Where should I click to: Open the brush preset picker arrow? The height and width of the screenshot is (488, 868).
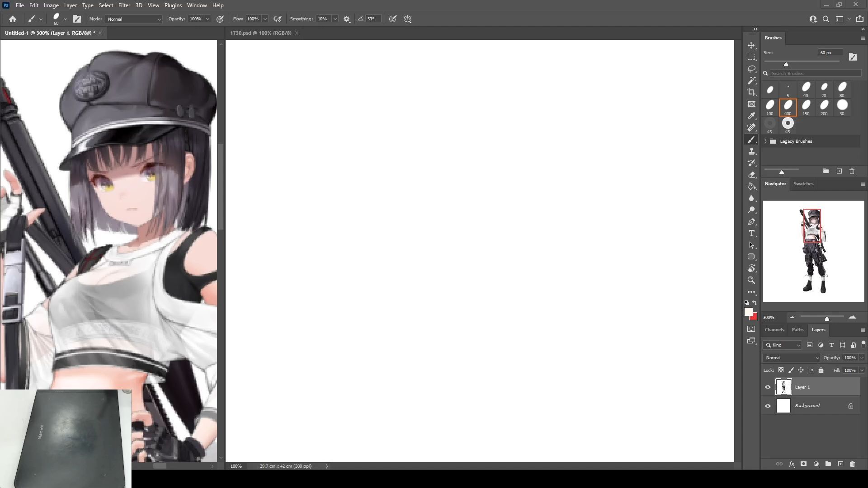[66, 19]
